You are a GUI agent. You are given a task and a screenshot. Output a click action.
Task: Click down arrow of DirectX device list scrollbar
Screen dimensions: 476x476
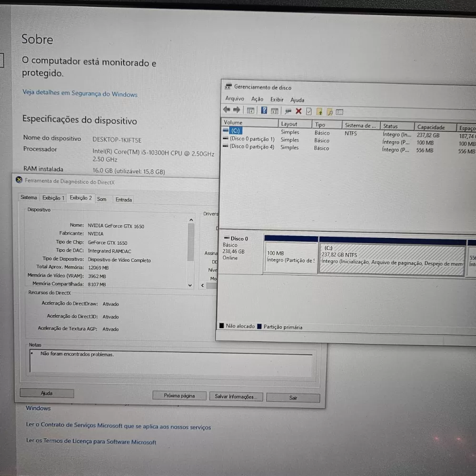tap(190, 285)
